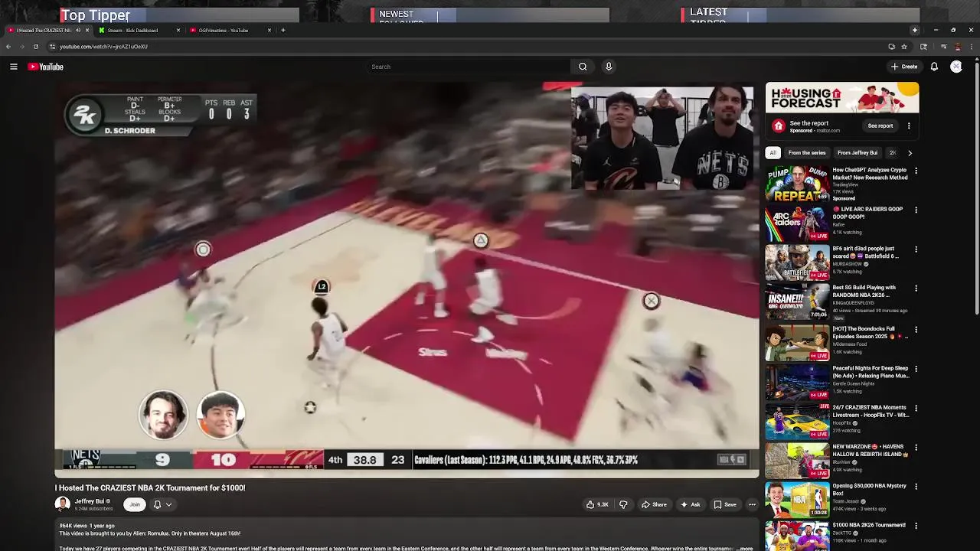
Task: Open options for the Housing Forecast ad
Action: (x=909, y=126)
